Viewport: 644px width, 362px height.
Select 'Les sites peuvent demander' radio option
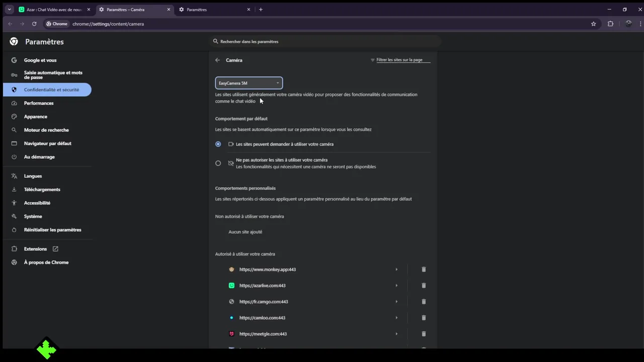pos(218,144)
